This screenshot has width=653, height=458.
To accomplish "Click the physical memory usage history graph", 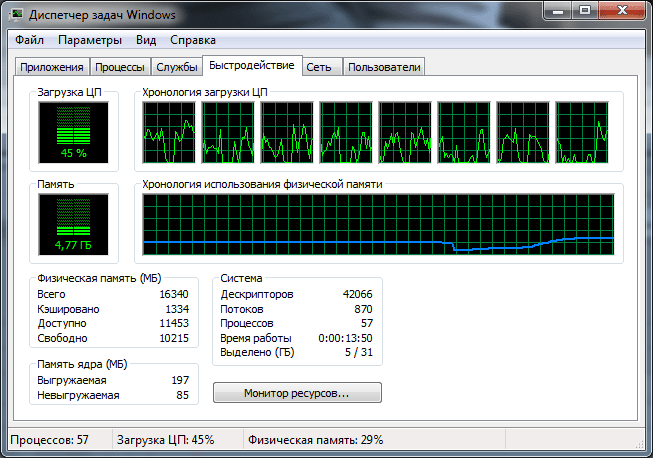I will [379, 224].
